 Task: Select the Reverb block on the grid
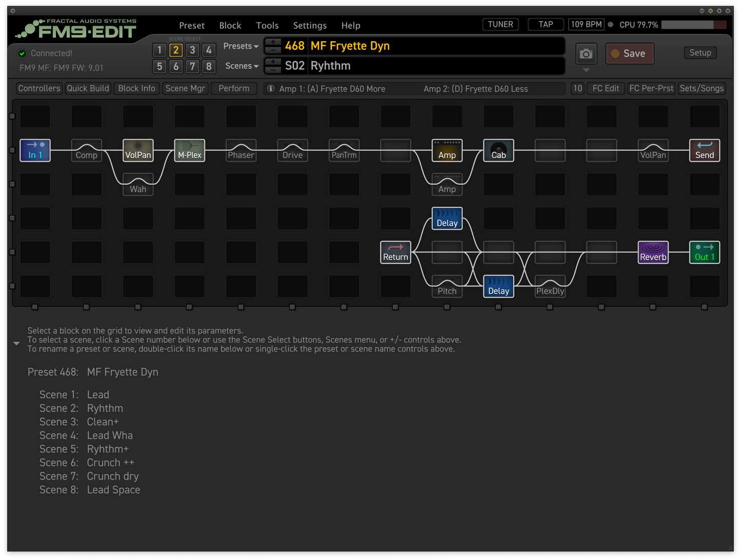tap(653, 252)
